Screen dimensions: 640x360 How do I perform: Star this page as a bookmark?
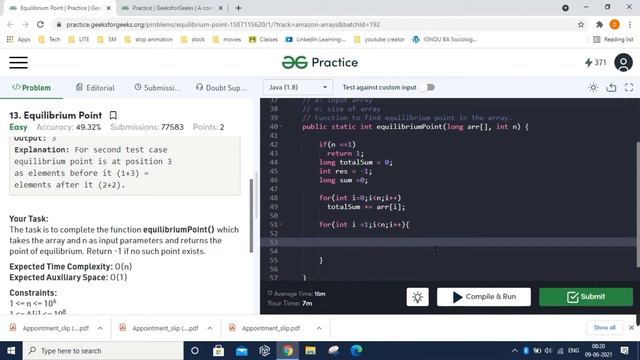pos(581,24)
